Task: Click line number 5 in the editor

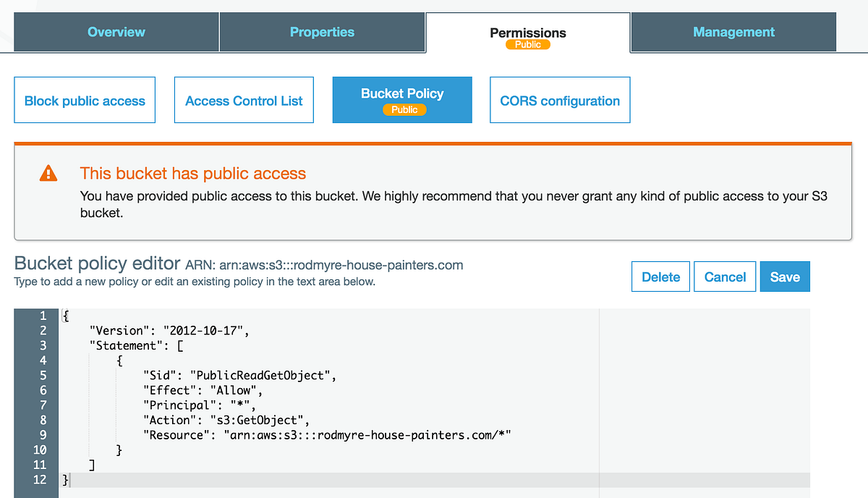Action: click(43, 375)
